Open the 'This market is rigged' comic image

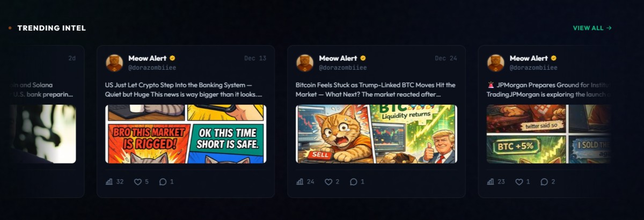(186, 134)
